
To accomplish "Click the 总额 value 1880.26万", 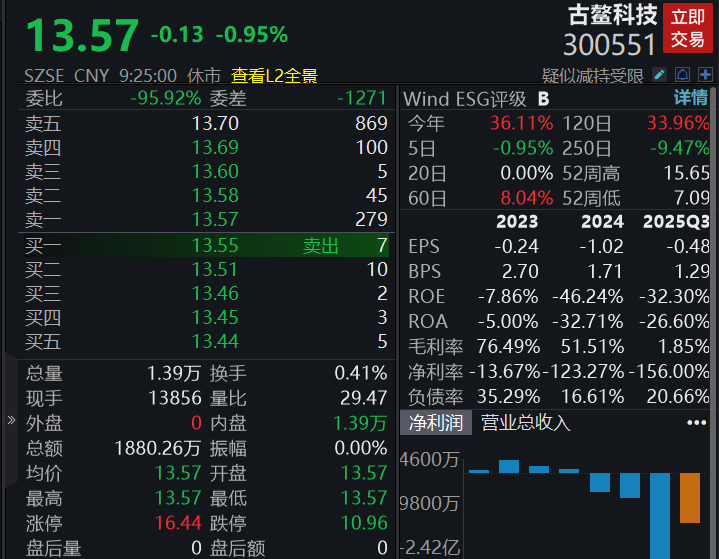I will (158, 448).
